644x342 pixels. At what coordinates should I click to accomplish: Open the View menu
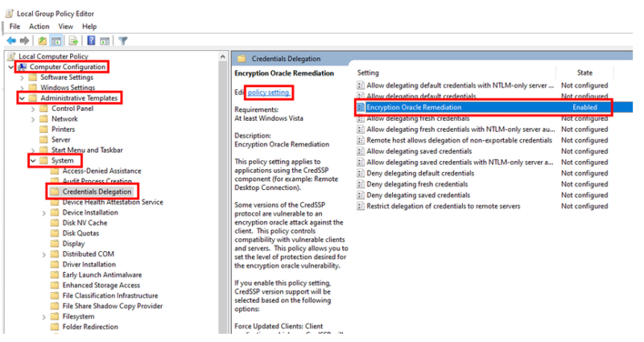click(67, 27)
